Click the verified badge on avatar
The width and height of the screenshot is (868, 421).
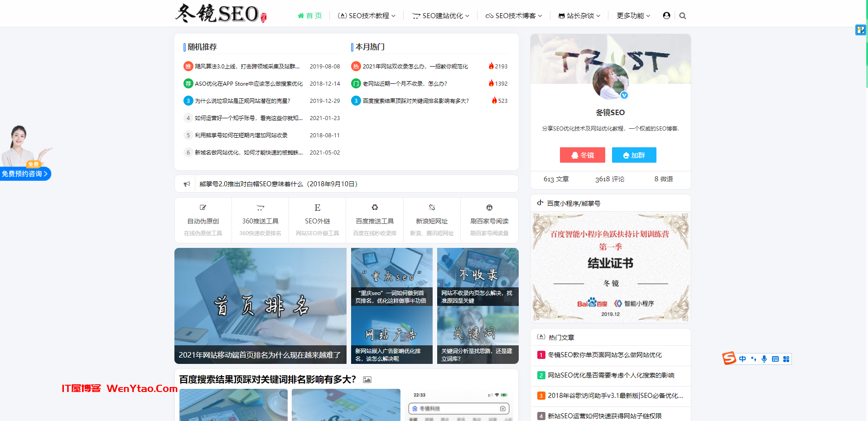pos(624,95)
